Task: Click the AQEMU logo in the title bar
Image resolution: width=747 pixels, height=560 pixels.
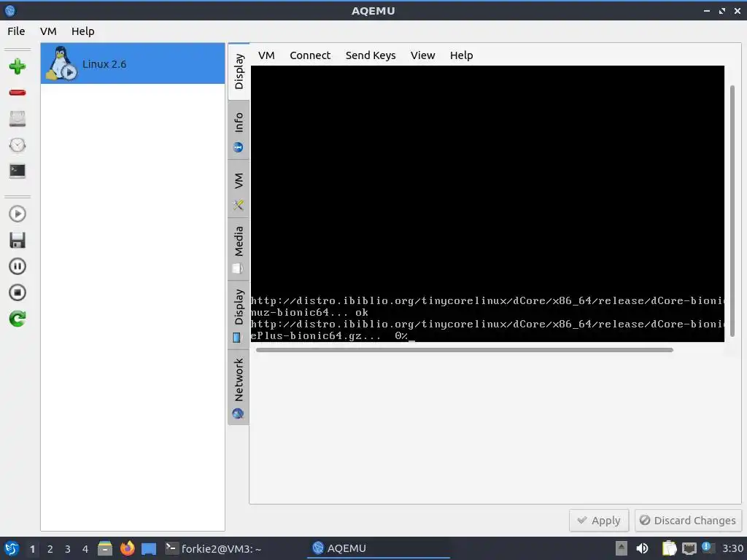Action: click(x=10, y=10)
